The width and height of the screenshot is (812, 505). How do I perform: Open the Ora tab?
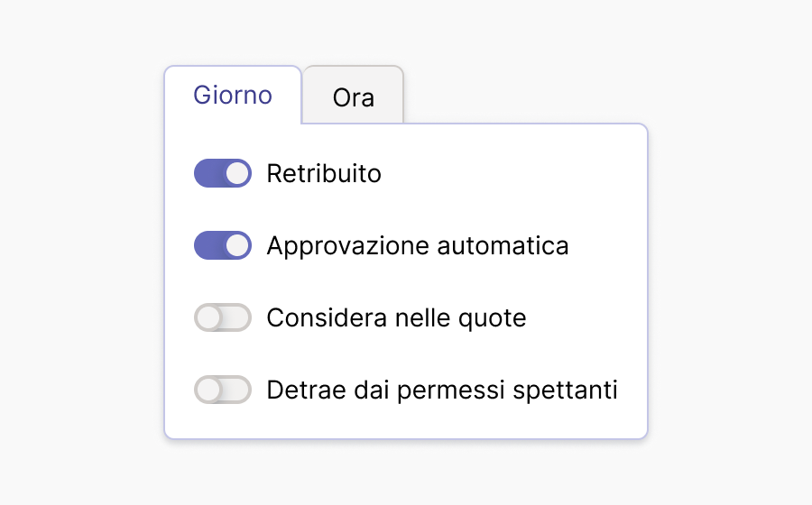pos(353,96)
